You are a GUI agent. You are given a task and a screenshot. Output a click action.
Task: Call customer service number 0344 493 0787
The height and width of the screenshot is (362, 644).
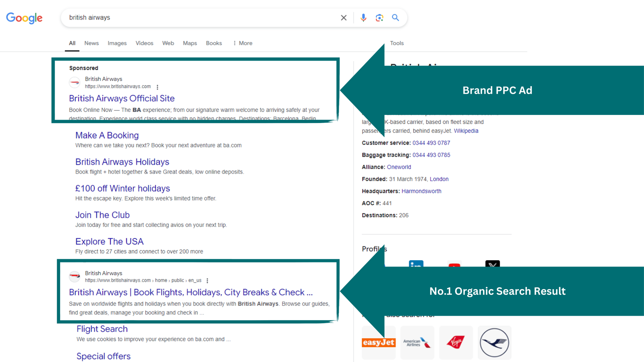(x=431, y=143)
